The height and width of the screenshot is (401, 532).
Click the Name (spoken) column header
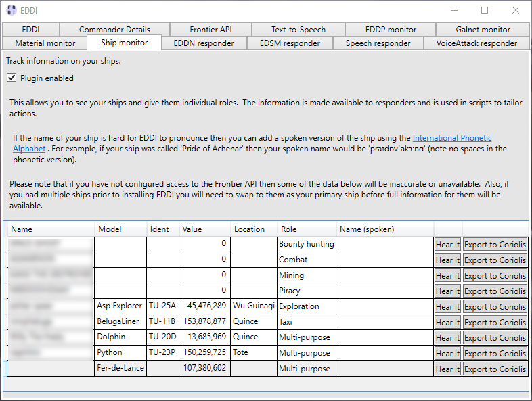pyautogui.click(x=384, y=229)
